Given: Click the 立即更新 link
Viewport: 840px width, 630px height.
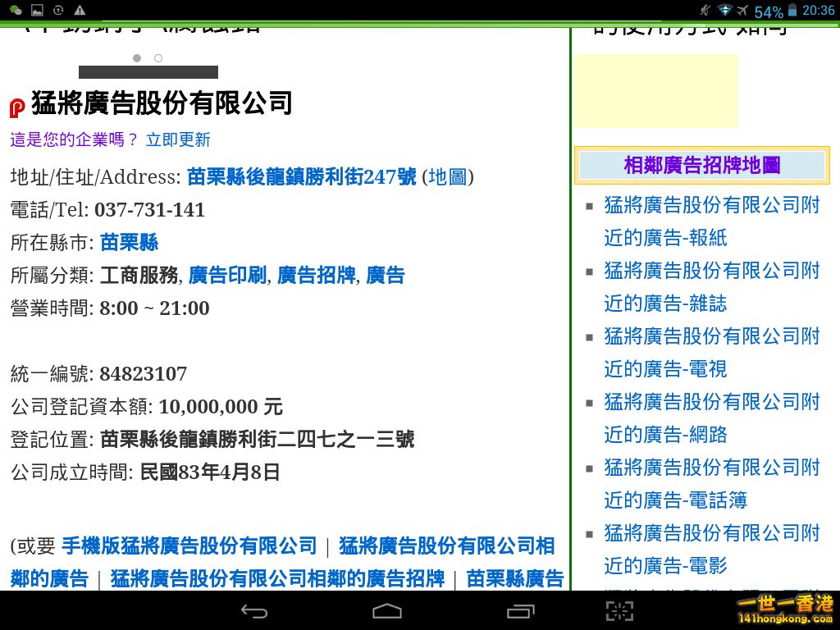Looking at the screenshot, I should 178,139.
